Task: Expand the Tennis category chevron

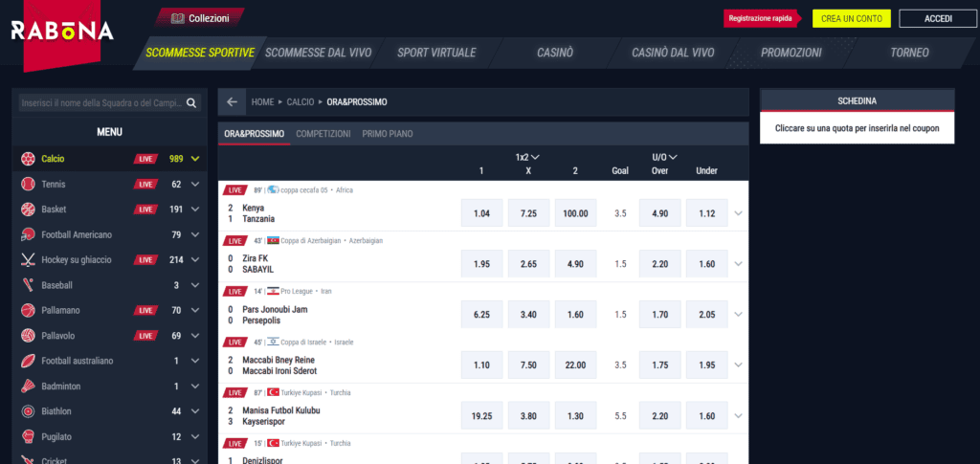Action: 195,185
